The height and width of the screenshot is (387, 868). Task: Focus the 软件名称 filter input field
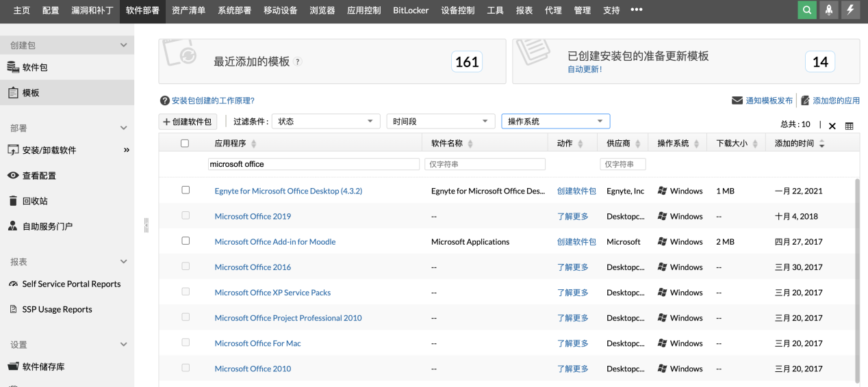pyautogui.click(x=485, y=164)
